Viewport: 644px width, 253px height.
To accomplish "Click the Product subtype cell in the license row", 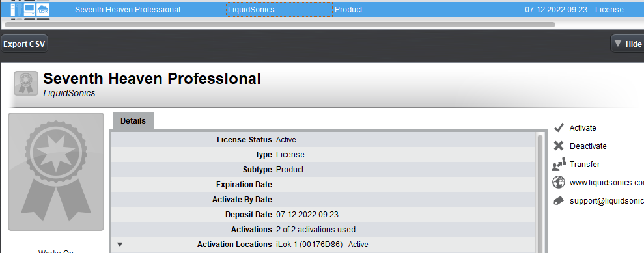I will tap(348, 10).
